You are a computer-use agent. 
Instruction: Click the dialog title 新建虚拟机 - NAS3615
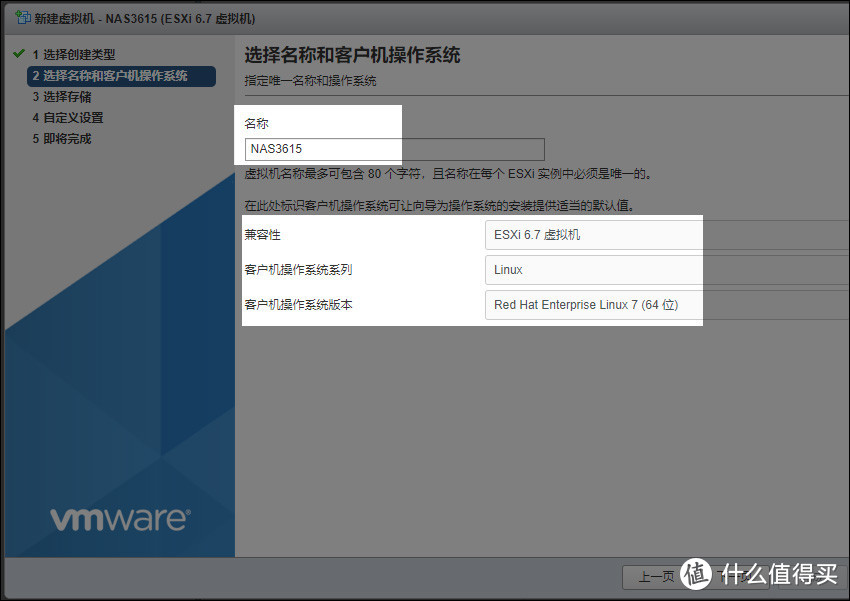click(145, 18)
